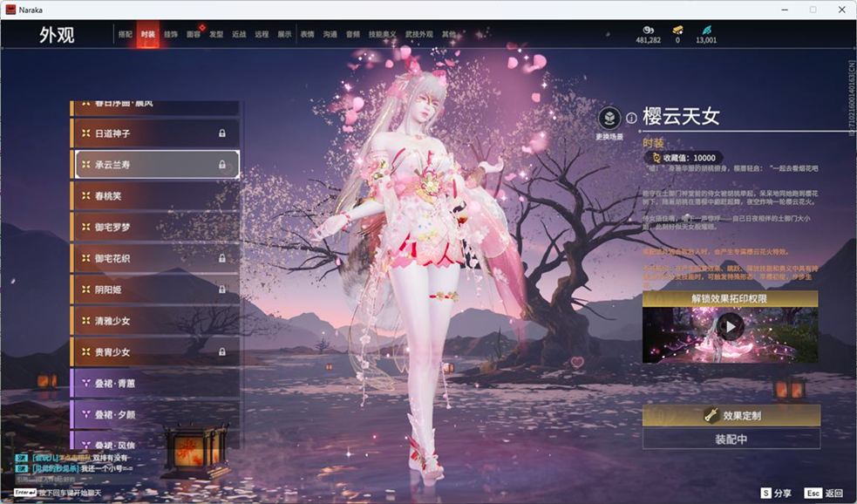857x504 pixels.
Task: Play the skin effect preview video
Action: tap(731, 327)
